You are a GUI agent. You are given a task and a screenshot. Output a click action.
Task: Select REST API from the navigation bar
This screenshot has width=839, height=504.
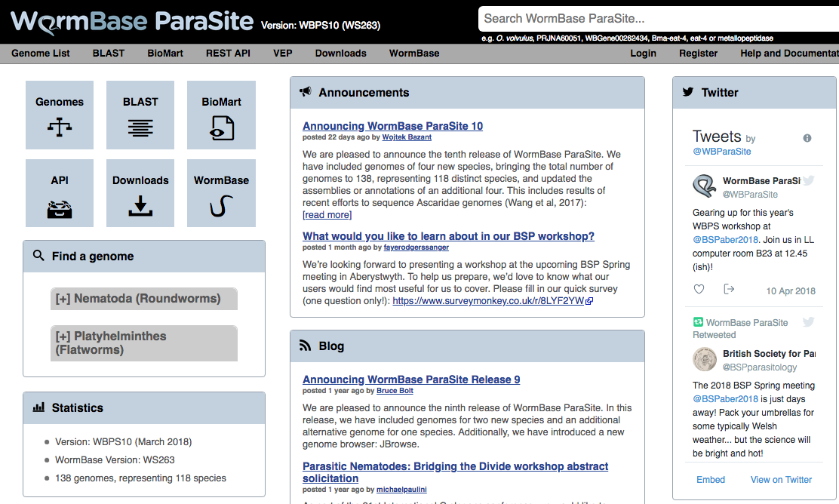click(228, 54)
